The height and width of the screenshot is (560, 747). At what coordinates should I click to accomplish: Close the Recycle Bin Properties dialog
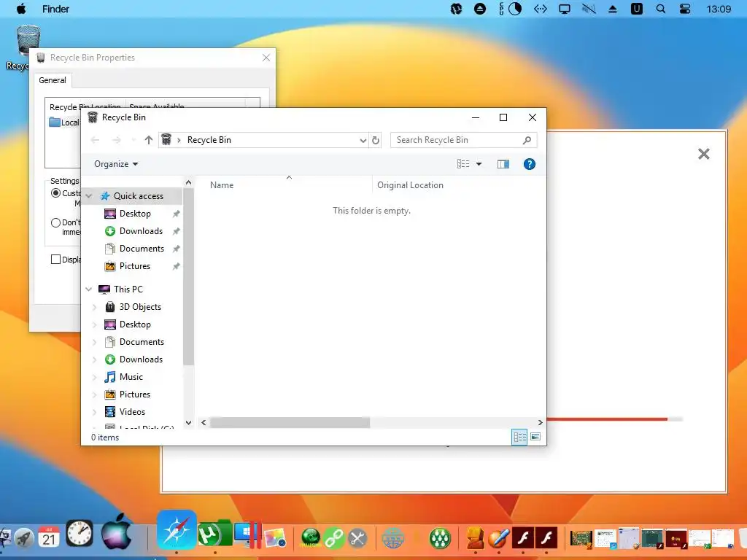(266, 58)
